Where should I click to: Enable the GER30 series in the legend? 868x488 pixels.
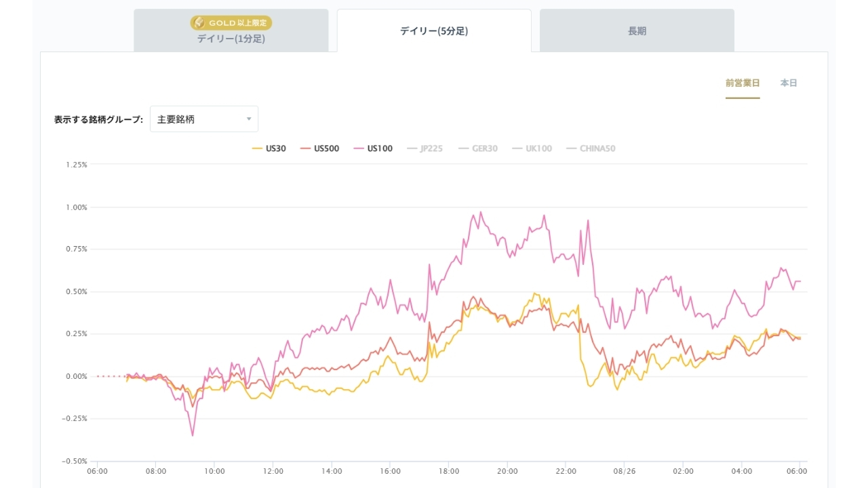coord(477,148)
